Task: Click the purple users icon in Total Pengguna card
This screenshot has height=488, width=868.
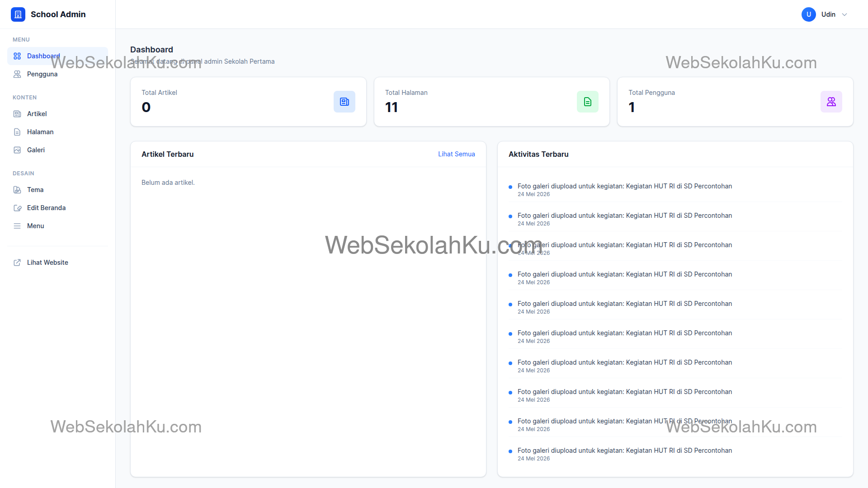Action: pyautogui.click(x=831, y=102)
